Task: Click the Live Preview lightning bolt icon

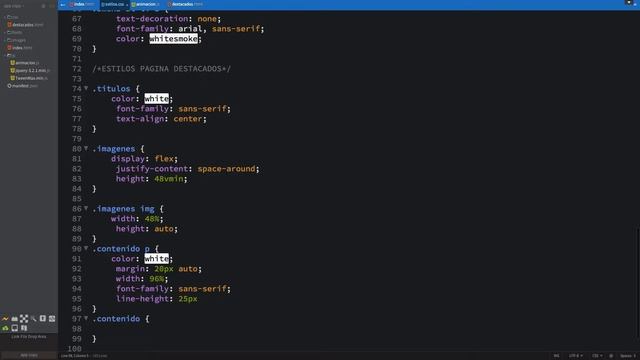Action: [x=5, y=319]
